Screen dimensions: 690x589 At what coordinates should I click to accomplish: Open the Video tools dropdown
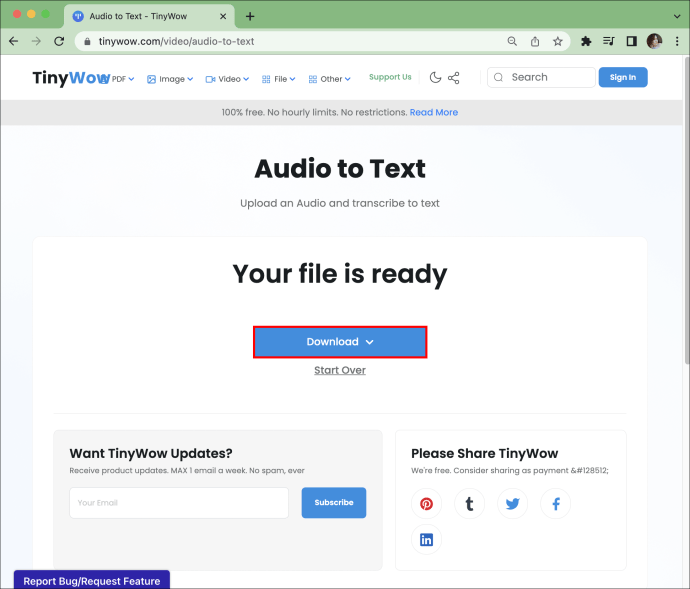(227, 79)
